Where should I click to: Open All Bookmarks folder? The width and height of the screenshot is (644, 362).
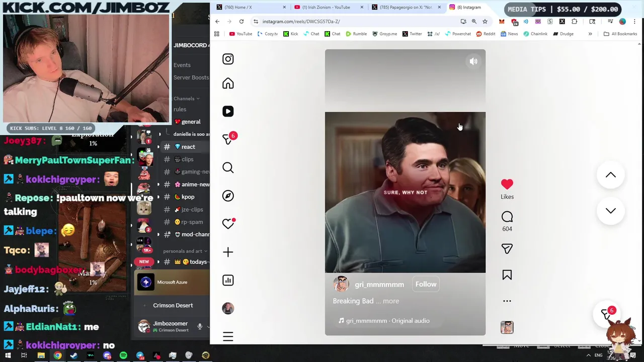click(620, 34)
